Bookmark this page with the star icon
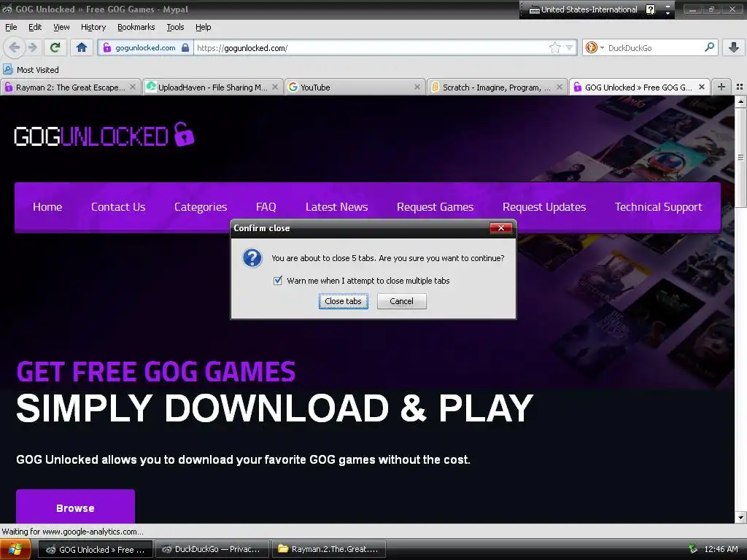747x560 pixels. coord(554,47)
